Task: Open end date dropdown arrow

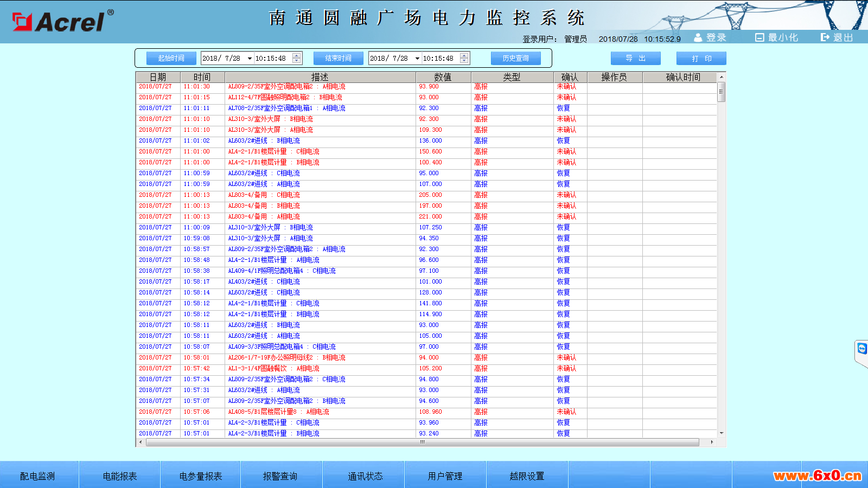Action: pyautogui.click(x=417, y=59)
